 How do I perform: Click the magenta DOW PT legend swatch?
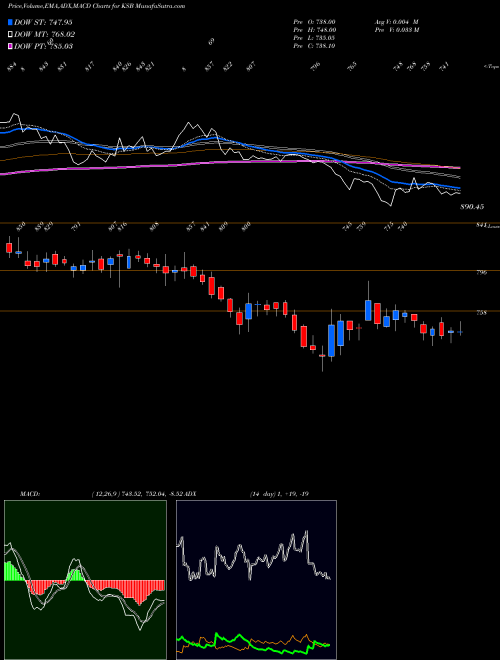pos(11,46)
